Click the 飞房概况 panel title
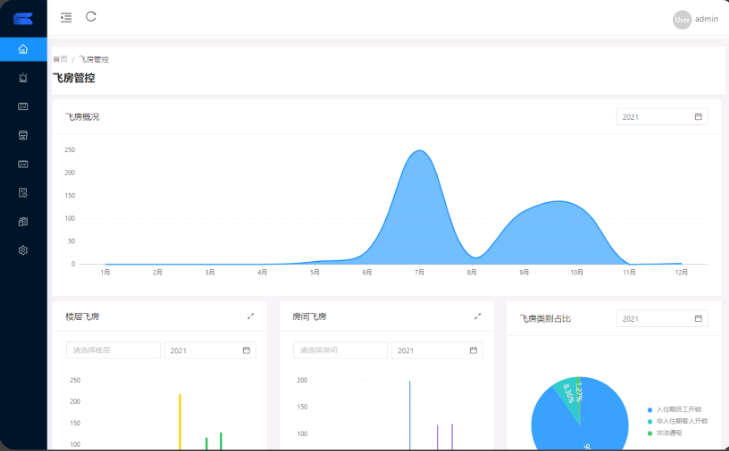 click(x=82, y=117)
